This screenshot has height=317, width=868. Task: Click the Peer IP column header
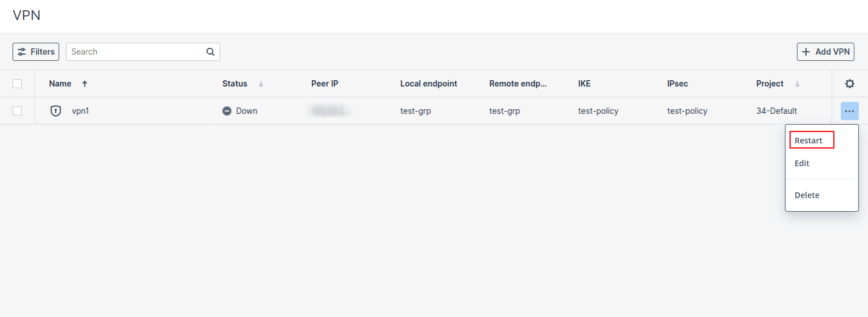(x=325, y=84)
